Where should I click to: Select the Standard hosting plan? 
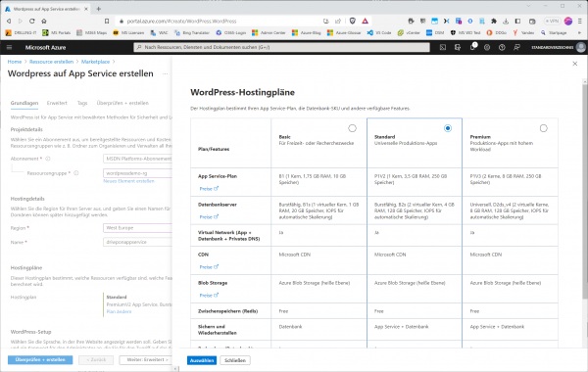448,128
